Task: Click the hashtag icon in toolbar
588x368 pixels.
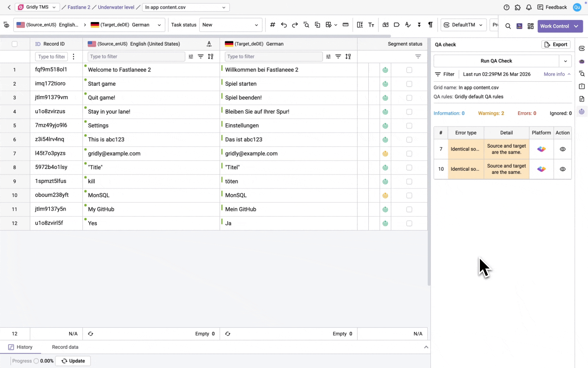Action: click(273, 25)
